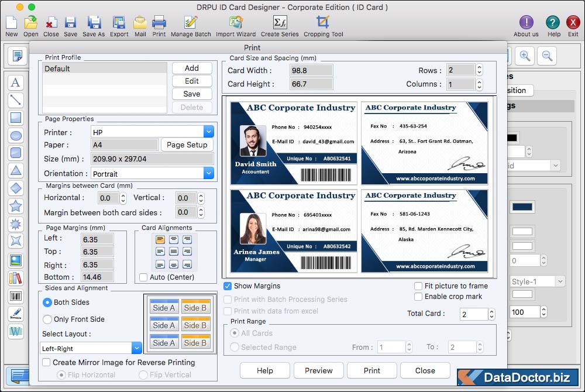Click the black color swatch in background panel
Image resolution: width=585 pixels, height=392 pixels.
coord(512,137)
